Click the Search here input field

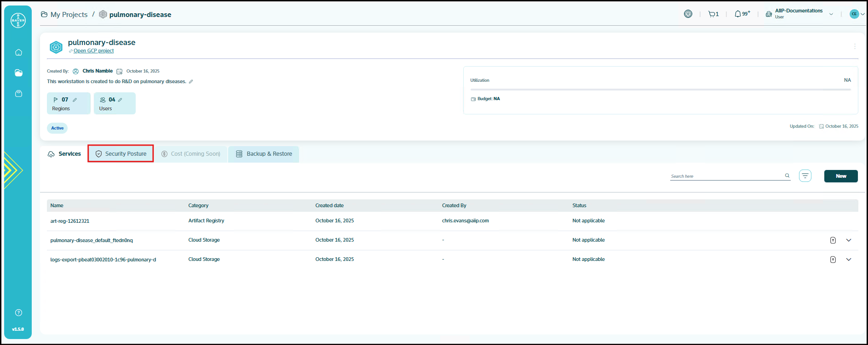pyautogui.click(x=726, y=176)
